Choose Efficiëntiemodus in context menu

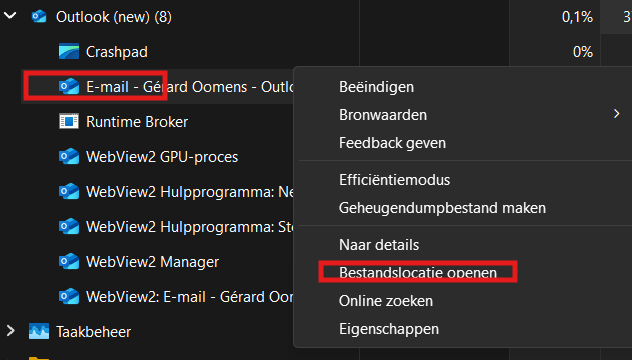click(x=394, y=180)
